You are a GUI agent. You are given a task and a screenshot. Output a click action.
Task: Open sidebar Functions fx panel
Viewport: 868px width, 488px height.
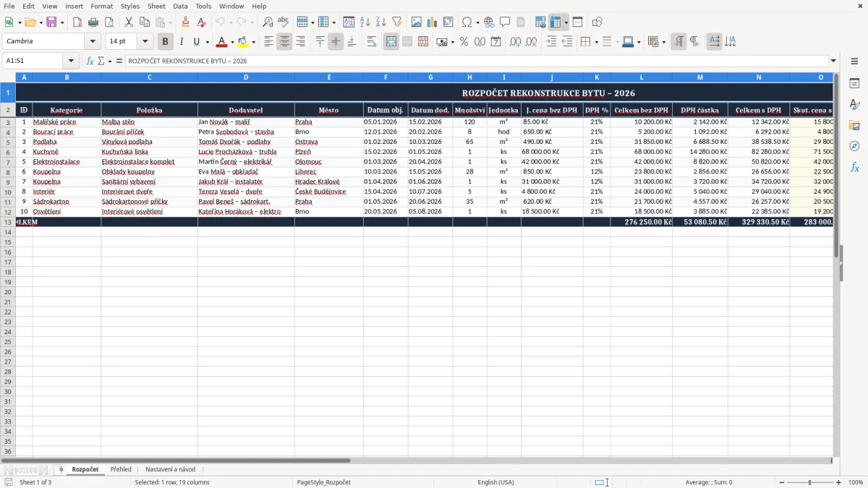click(854, 168)
